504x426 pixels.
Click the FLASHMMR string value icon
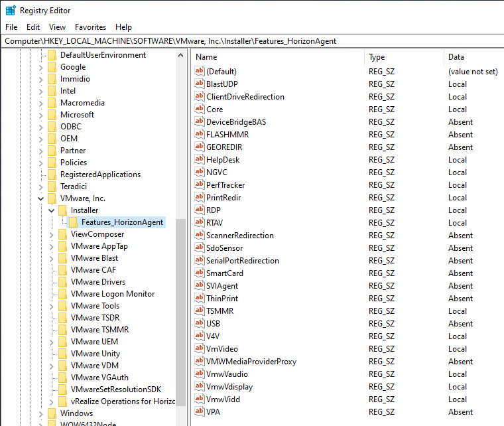tap(200, 134)
